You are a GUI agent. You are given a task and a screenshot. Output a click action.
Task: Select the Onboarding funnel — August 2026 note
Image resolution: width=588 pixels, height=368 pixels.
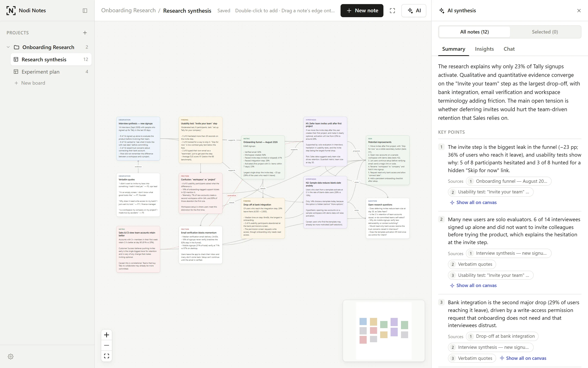point(263,157)
